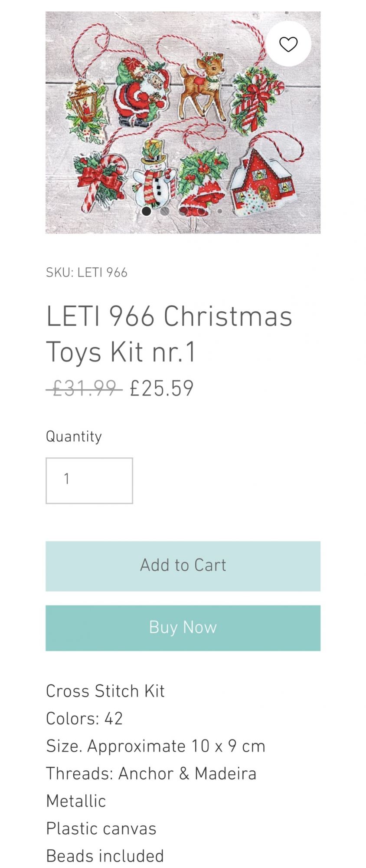Go to the second image carousel dot
The image size is (366, 868).
[x=165, y=211]
